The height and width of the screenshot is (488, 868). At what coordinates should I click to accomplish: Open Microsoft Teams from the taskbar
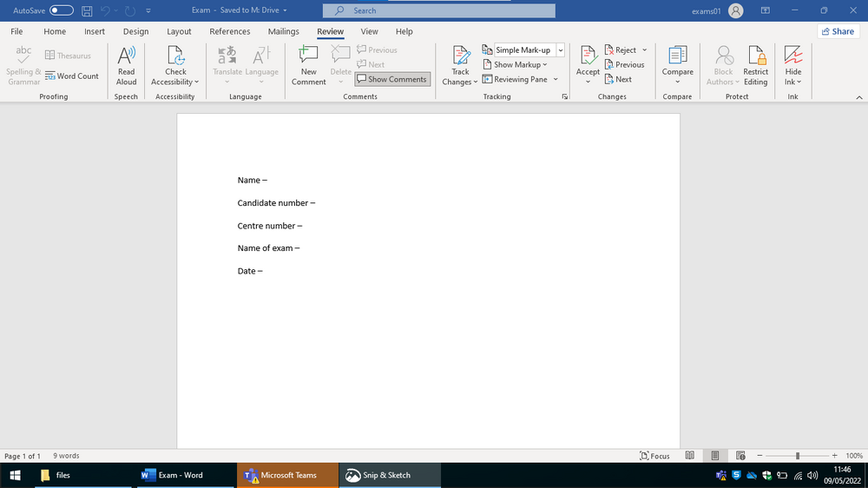pyautogui.click(x=287, y=475)
